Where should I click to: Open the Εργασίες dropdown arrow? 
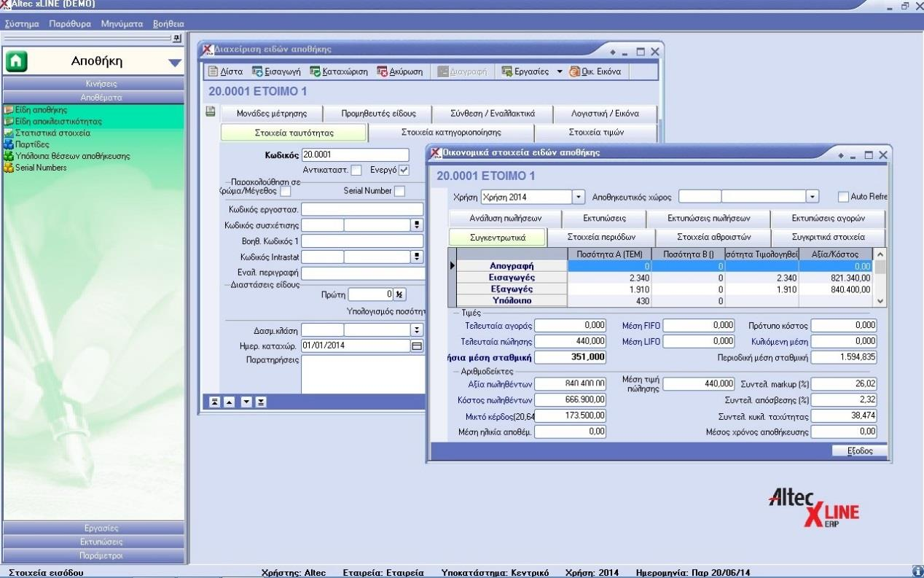(x=560, y=72)
